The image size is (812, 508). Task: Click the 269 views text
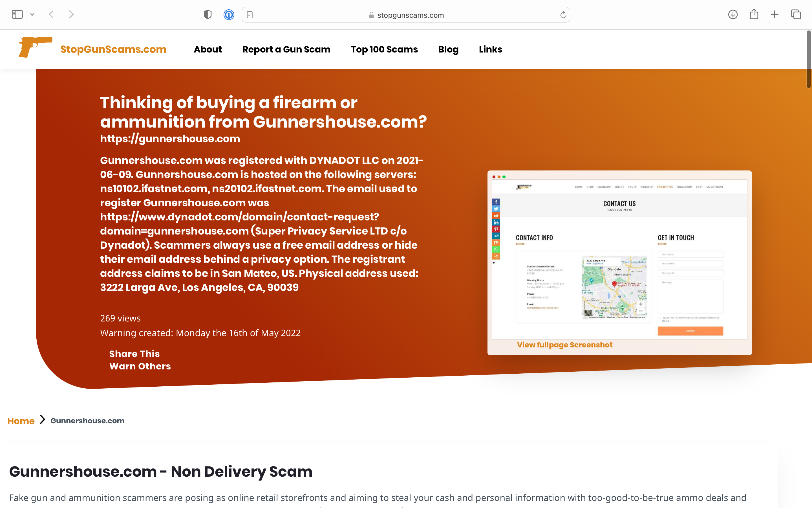pyautogui.click(x=120, y=318)
